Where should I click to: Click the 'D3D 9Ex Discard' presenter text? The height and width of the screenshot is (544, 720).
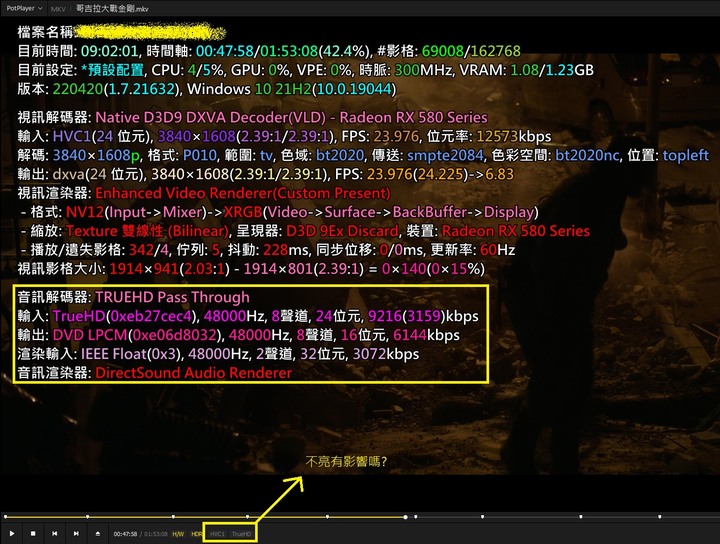point(342,231)
